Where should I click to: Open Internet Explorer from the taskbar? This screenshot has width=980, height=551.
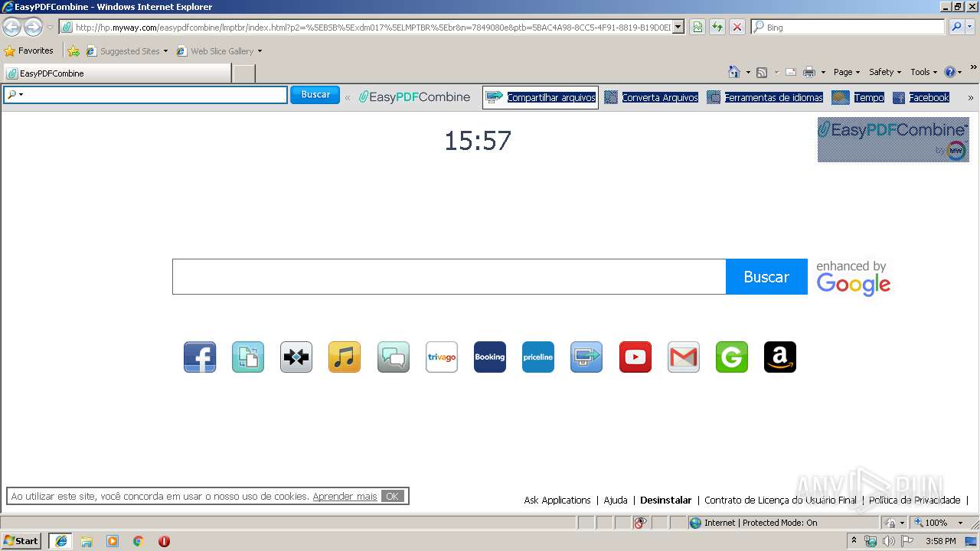tap(61, 541)
